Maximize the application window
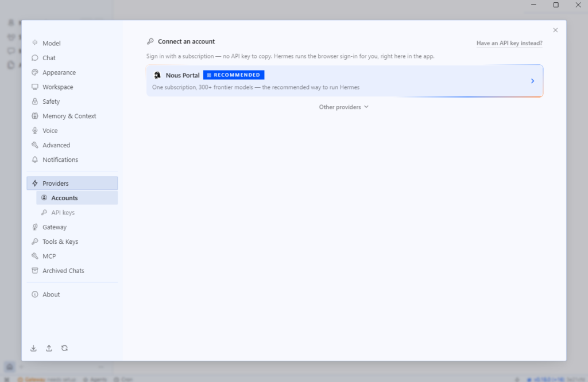 pyautogui.click(x=556, y=5)
